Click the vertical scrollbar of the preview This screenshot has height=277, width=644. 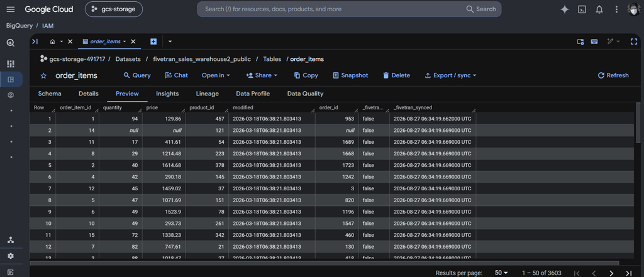(x=638, y=122)
